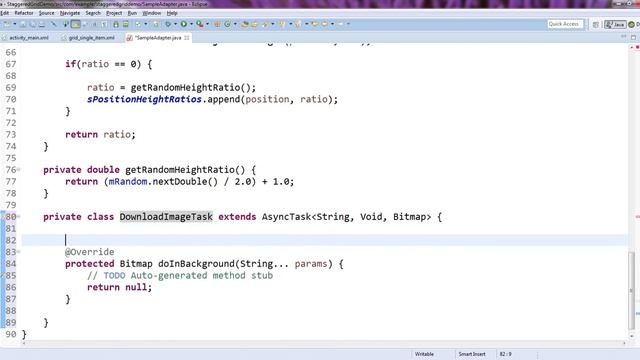Click 'return ratio;' on line 73
The height and width of the screenshot is (360, 640).
[100, 134]
